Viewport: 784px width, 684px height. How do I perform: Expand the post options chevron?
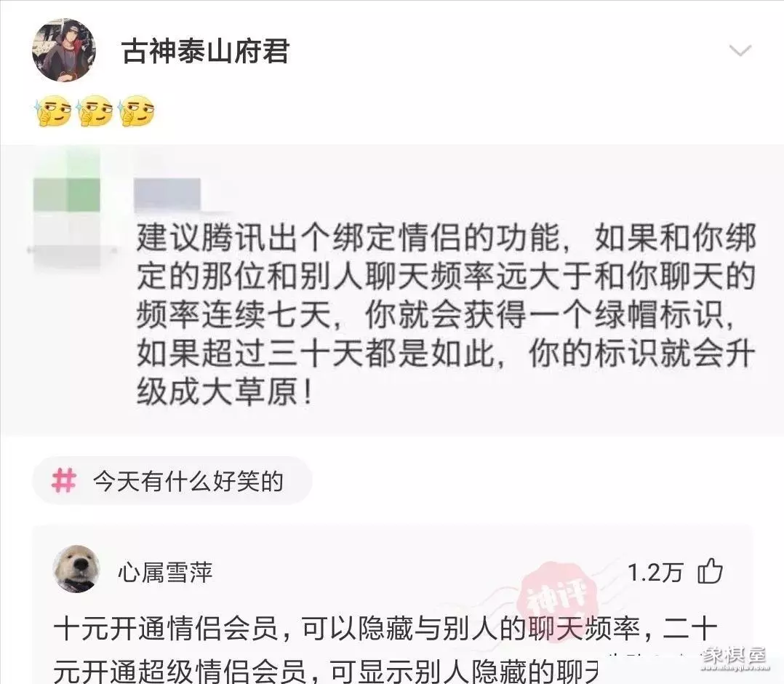[740, 50]
